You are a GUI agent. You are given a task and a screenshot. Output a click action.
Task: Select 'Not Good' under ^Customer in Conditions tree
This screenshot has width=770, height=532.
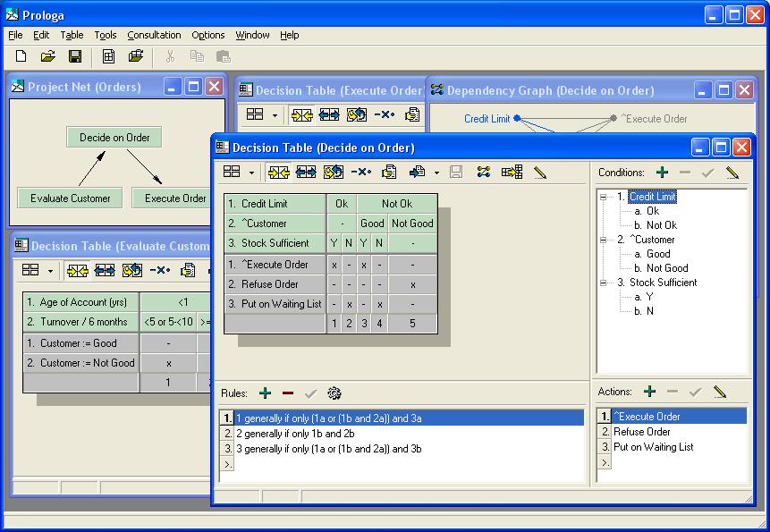tap(665, 268)
